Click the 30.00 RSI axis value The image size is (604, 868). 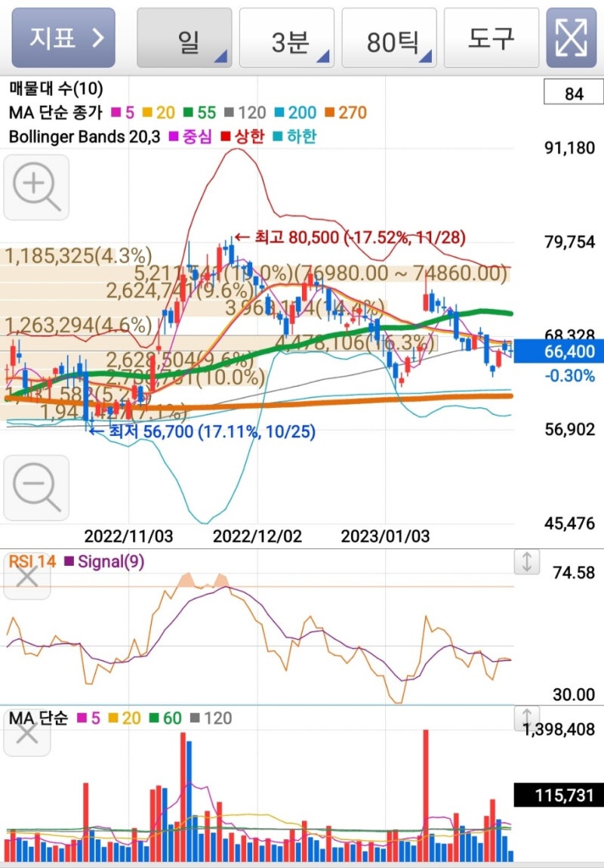574,694
